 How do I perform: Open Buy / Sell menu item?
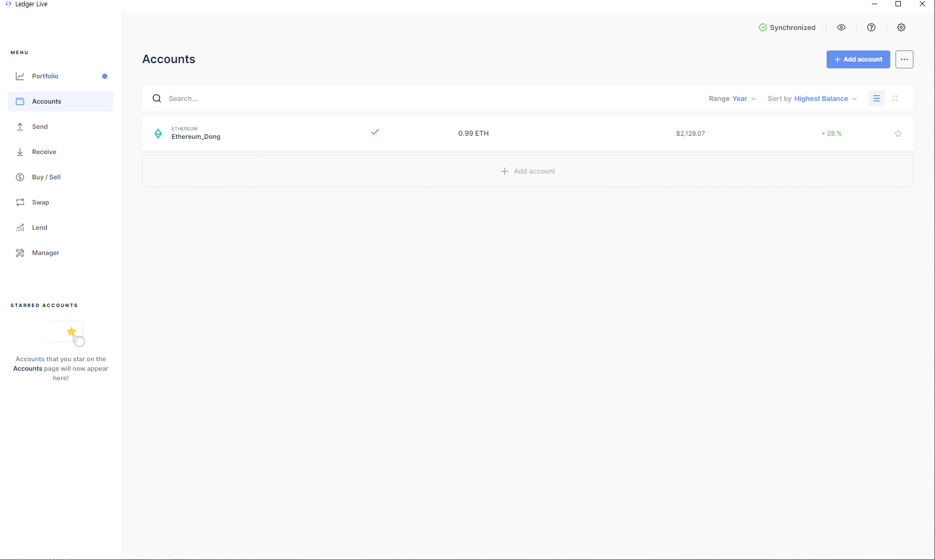61,177
